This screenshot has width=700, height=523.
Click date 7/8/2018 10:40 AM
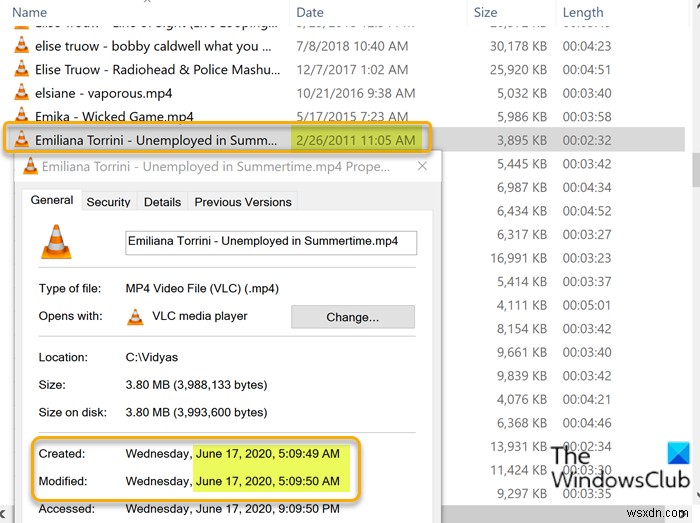point(352,46)
